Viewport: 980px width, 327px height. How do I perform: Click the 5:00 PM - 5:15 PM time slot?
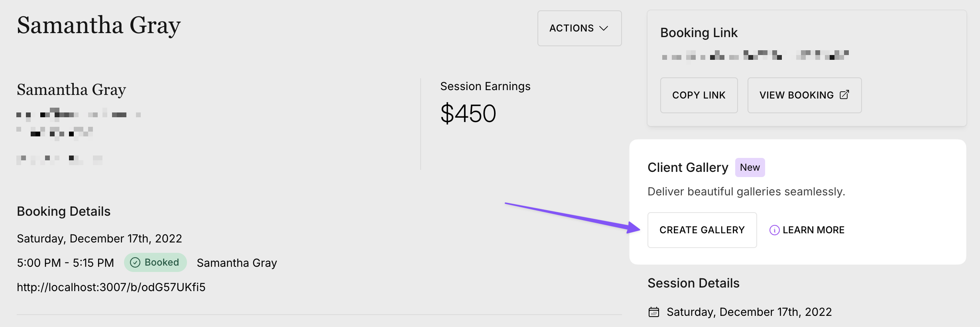click(x=65, y=262)
